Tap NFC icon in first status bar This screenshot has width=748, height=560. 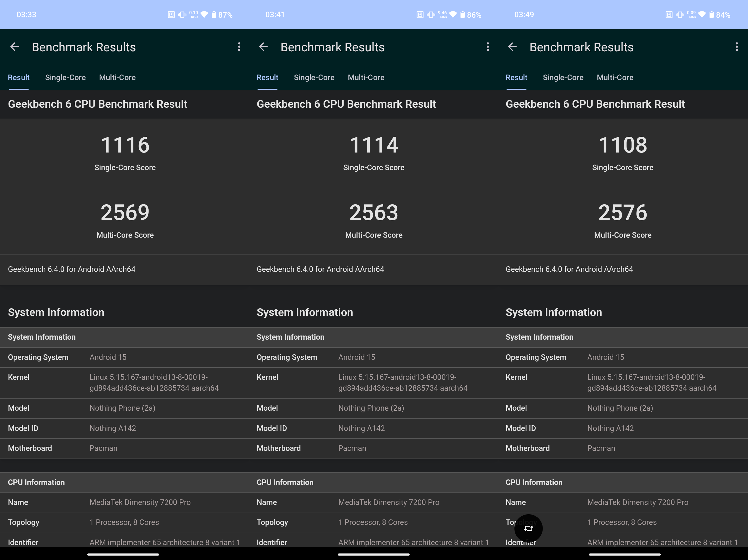pyautogui.click(x=171, y=14)
